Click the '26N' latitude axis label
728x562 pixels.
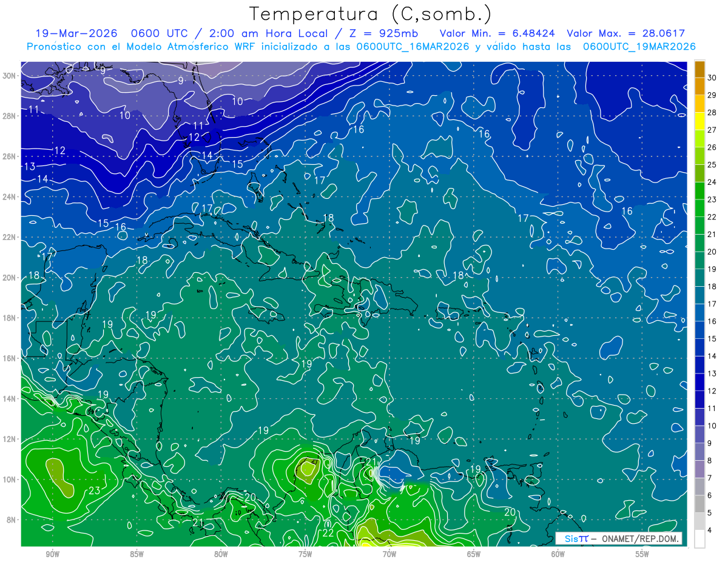9,156
